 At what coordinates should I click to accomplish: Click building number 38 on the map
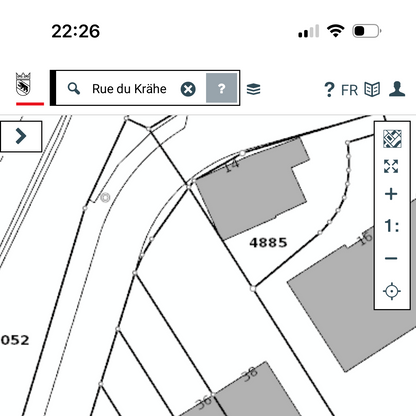pos(250,374)
